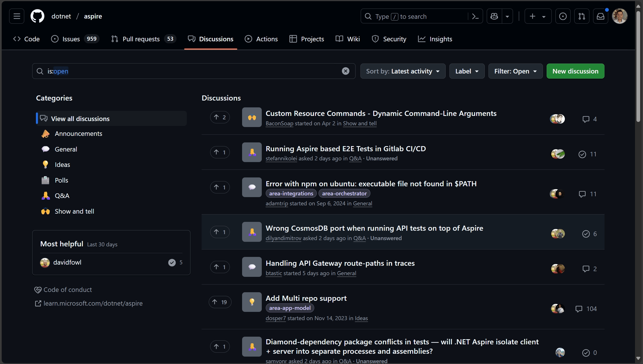Upvote Error with npm on ubuntu discussion

220,187
